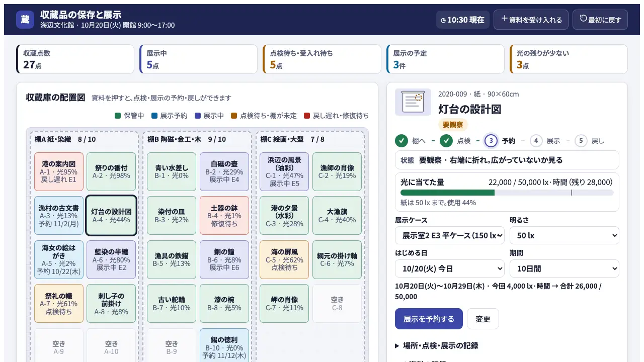
Task: Select the 錫の徳利 B-10 item
Action: coord(224,345)
